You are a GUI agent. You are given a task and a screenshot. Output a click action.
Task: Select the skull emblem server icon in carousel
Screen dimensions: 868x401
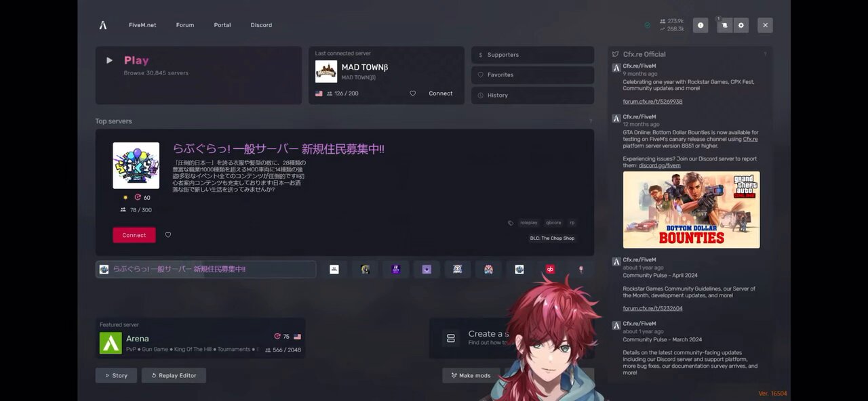[458, 270]
